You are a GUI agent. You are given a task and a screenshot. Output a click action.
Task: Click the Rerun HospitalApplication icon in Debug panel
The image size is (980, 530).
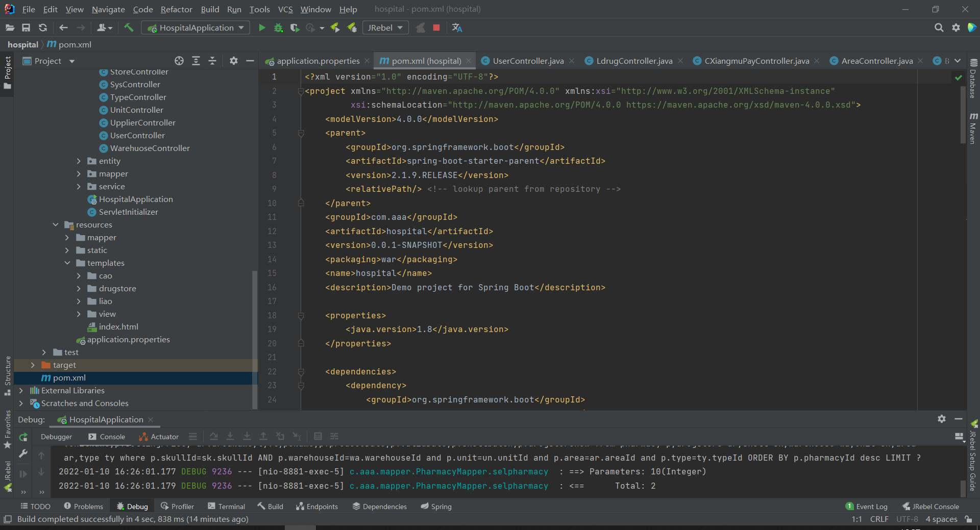point(23,437)
